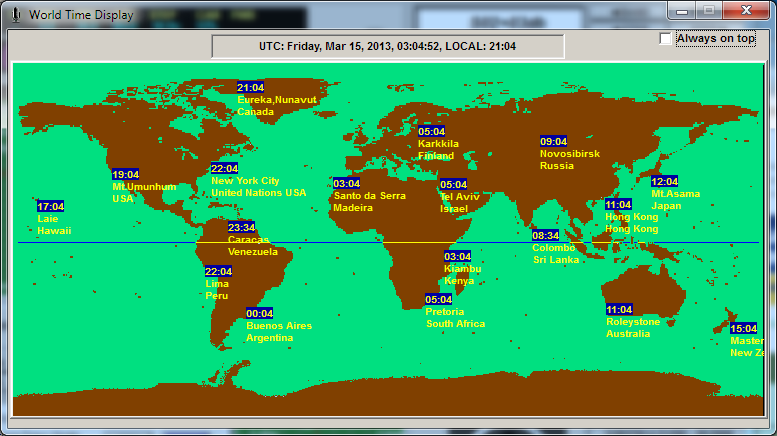The image size is (777, 436).
Task: Click the 00:04 time for Buenos Aires
Action: click(260, 314)
